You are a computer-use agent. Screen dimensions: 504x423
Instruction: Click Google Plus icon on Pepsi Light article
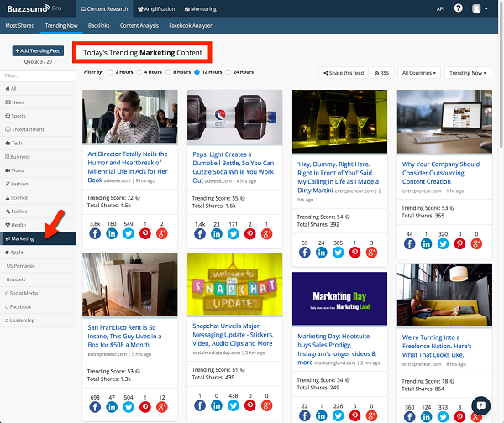(266, 234)
